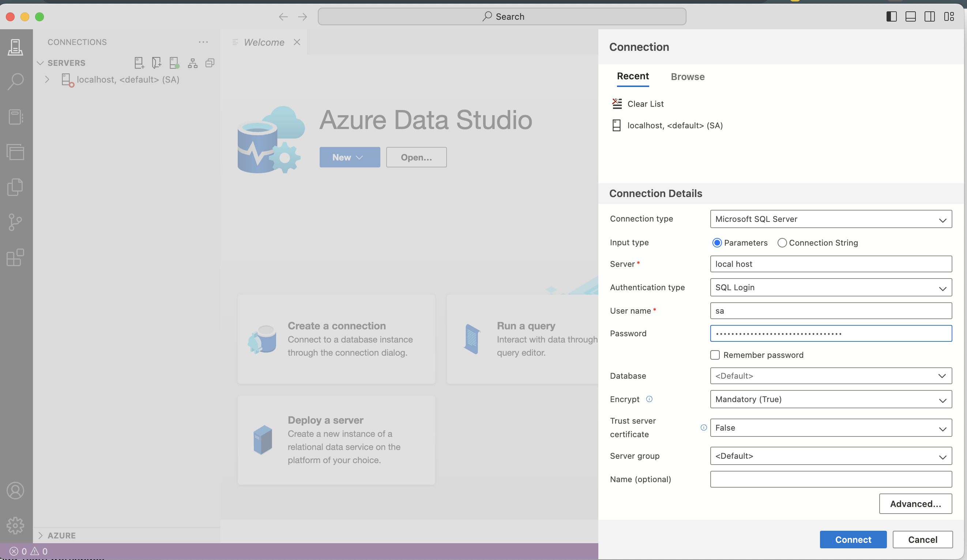The image size is (967, 560).
Task: Open the Deploy a server card
Action: (x=336, y=440)
